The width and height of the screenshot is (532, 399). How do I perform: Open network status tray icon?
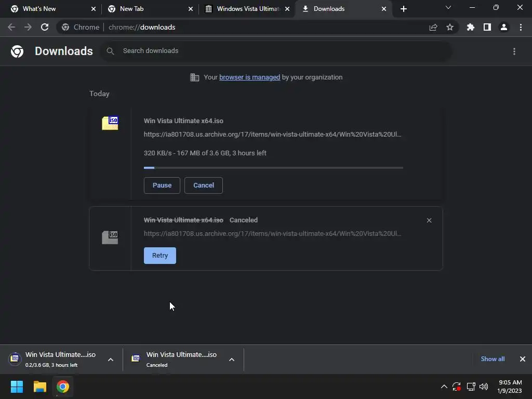coord(471,387)
